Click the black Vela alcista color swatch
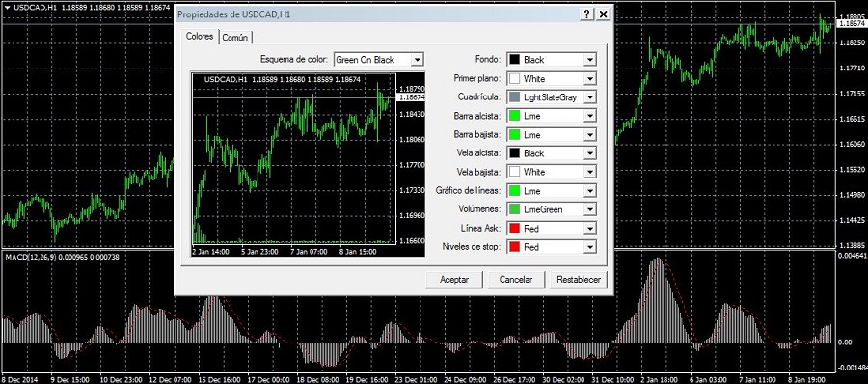 515,153
